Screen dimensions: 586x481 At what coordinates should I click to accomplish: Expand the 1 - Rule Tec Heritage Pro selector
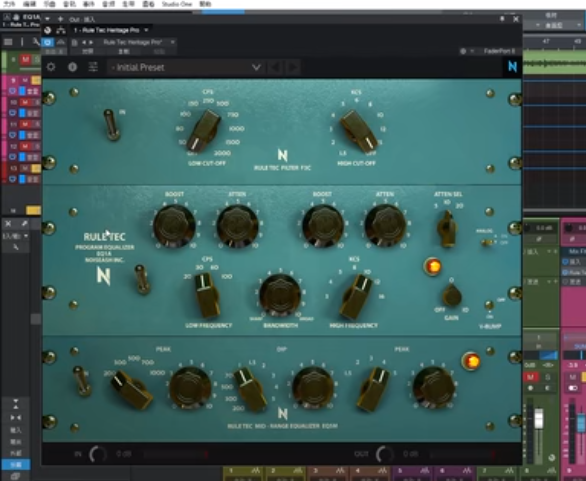(111, 30)
